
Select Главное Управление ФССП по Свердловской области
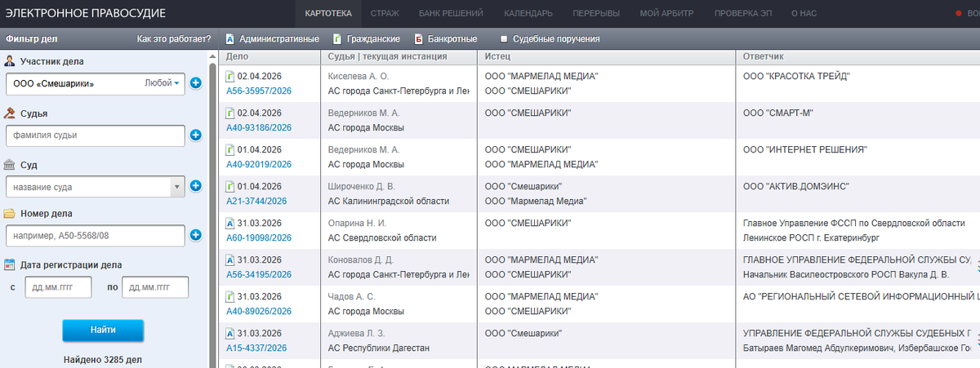click(854, 224)
